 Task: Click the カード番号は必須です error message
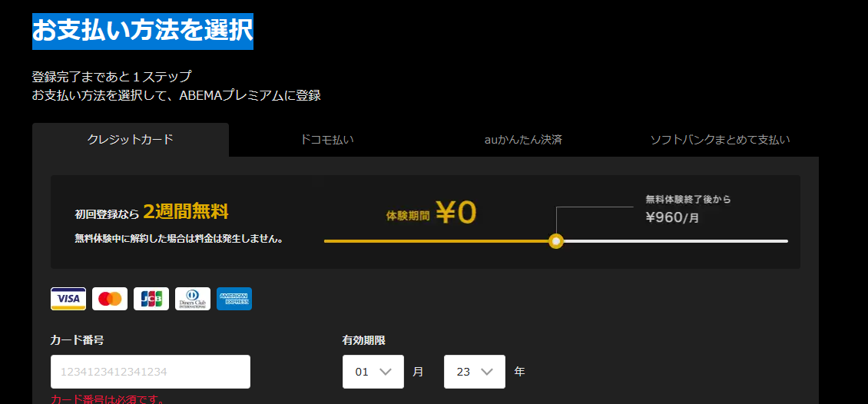point(108,399)
